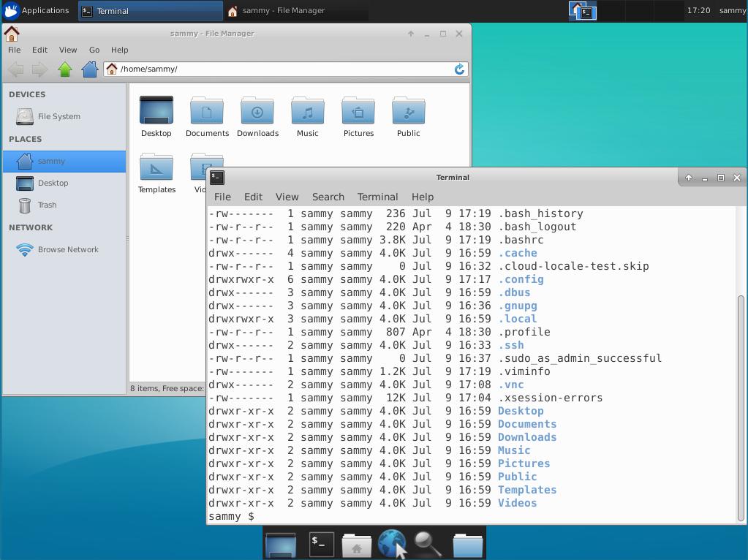Click the show desktop icon in the dock
Screen dimensions: 748x560
click(x=280, y=543)
